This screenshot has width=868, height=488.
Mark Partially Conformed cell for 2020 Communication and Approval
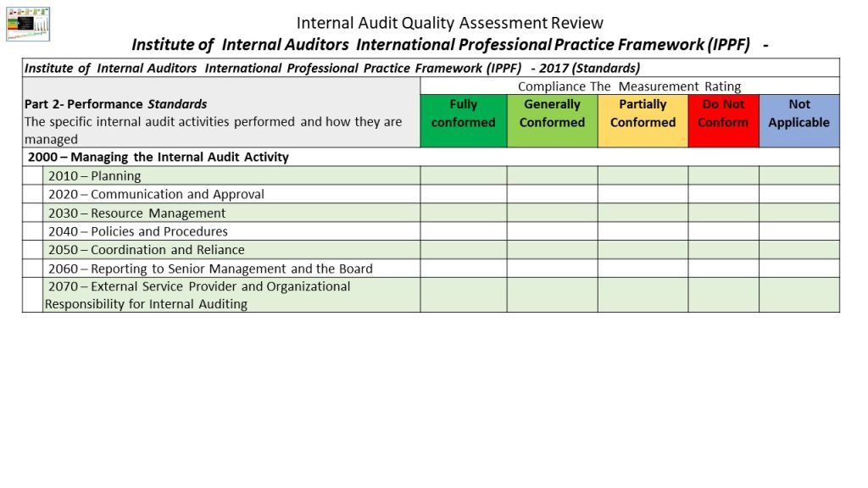click(x=643, y=194)
